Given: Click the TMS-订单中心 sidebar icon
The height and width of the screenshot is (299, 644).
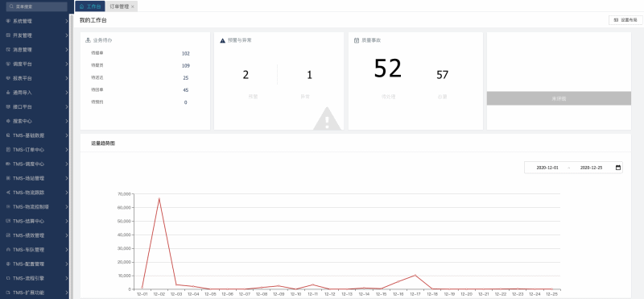Looking at the screenshot, I should coord(8,150).
